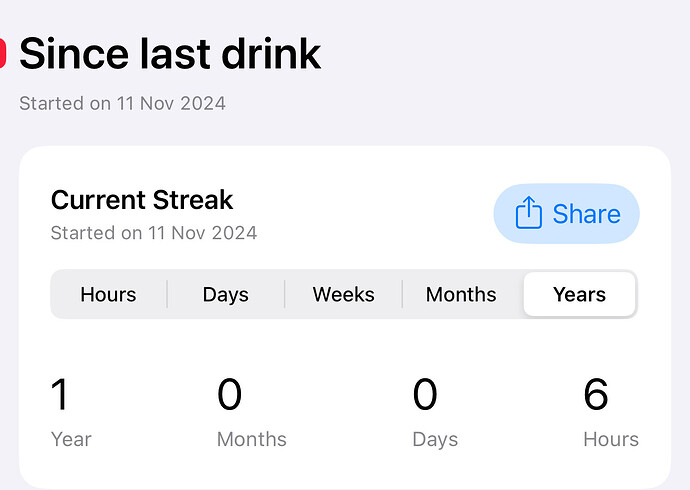Viewport: 690px width, 490px height.
Task: Click the Days label under the counter
Action: pos(435,439)
